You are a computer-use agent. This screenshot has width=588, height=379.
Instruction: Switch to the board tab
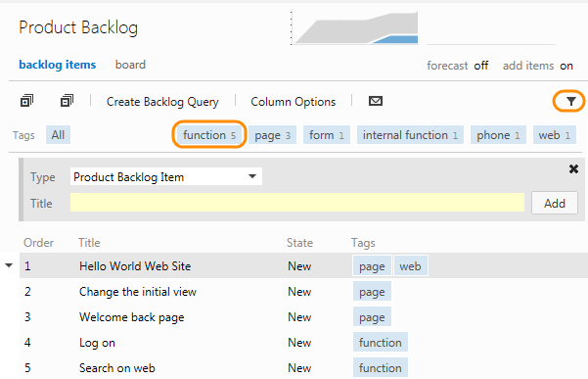point(130,65)
